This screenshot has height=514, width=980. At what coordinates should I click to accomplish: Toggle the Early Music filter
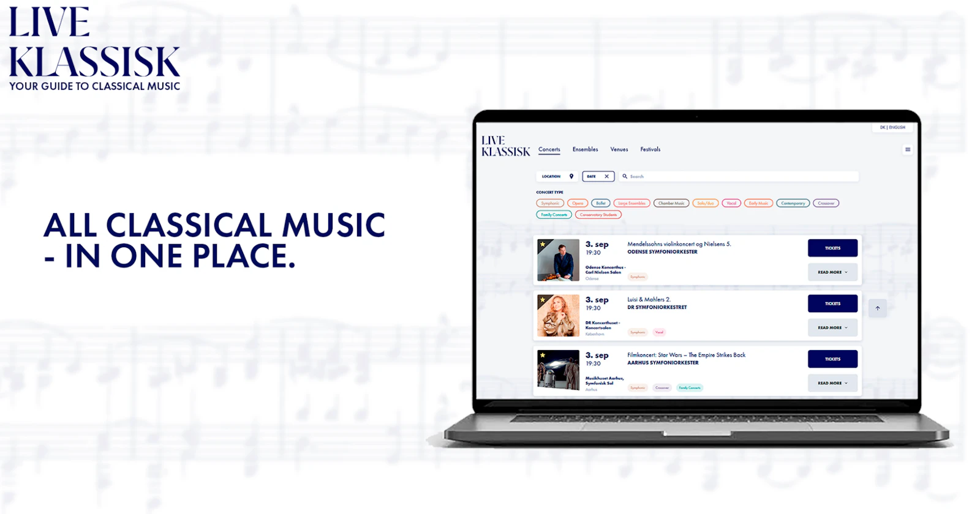tap(758, 203)
